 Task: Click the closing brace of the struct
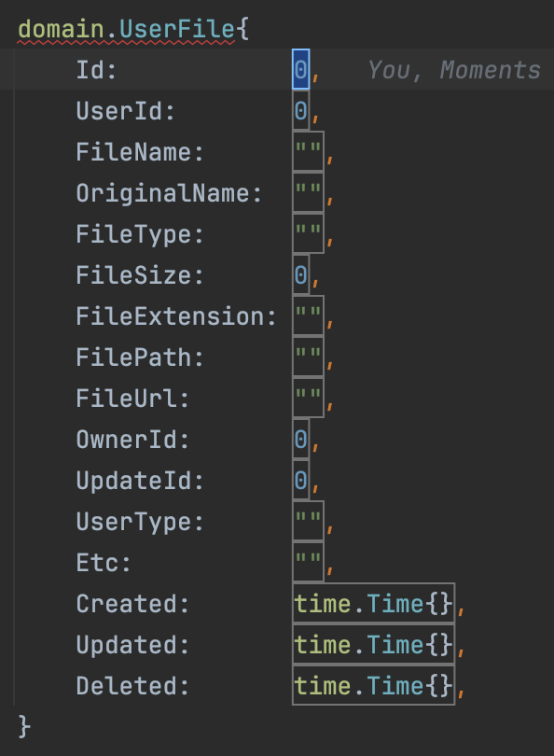pyautogui.click(x=24, y=726)
